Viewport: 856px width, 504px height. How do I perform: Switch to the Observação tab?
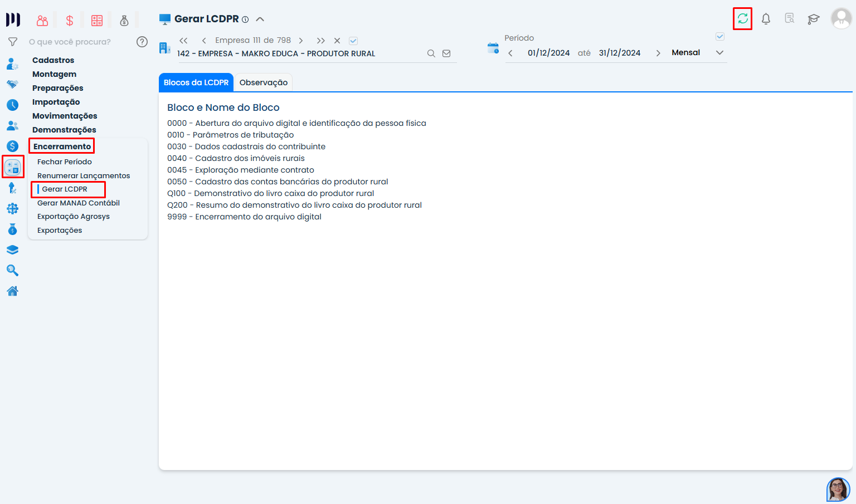click(x=264, y=82)
